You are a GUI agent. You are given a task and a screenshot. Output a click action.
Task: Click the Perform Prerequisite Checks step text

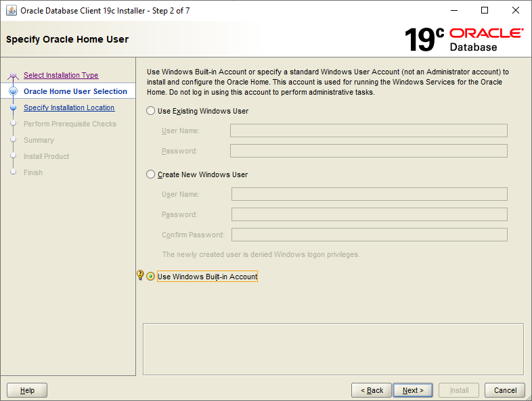70,124
